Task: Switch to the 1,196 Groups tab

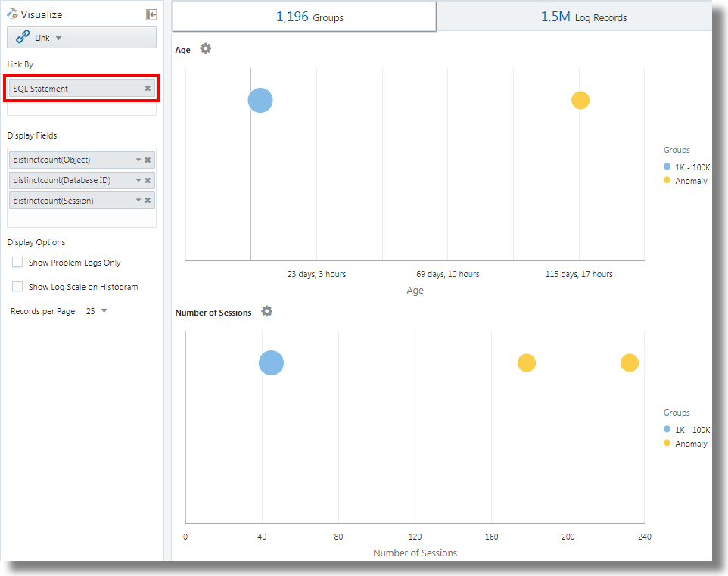Action: 304,17
